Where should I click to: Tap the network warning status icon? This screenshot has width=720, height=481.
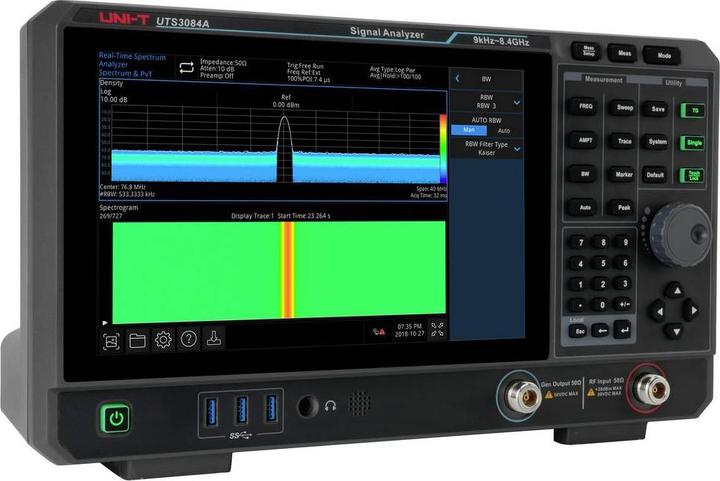(x=379, y=331)
